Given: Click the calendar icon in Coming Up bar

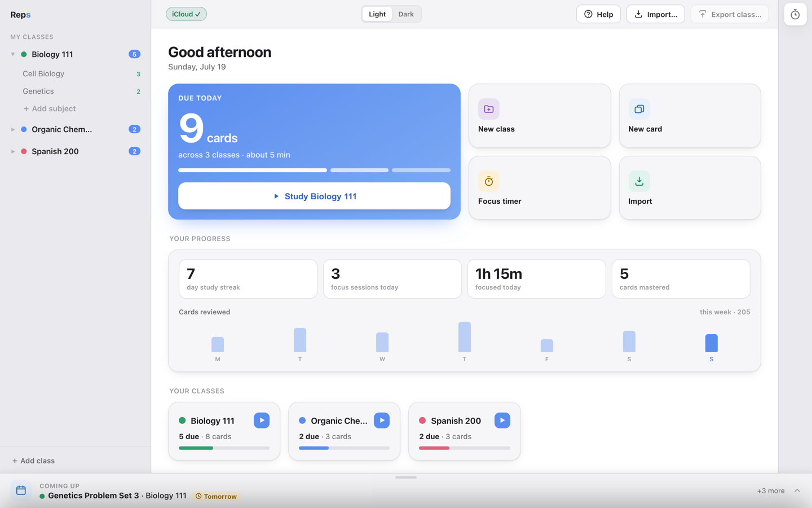Looking at the screenshot, I should point(21,491).
